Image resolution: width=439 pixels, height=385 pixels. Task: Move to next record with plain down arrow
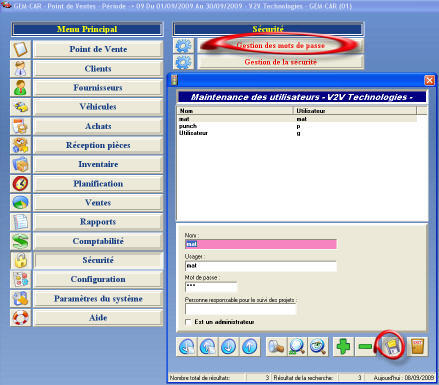tap(228, 347)
